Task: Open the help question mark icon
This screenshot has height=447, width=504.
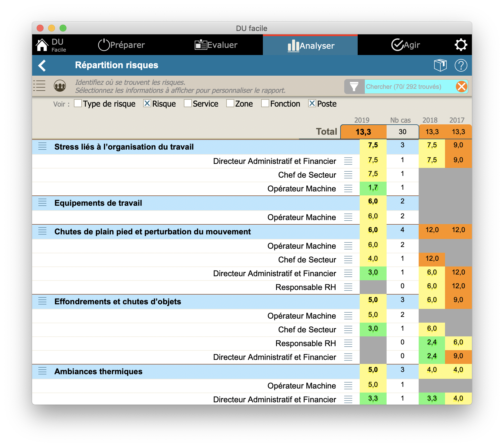Action: tap(461, 65)
